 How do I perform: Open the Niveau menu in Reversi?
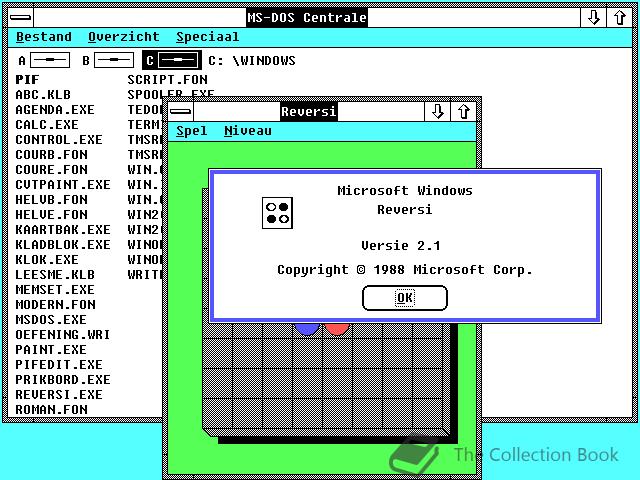click(248, 131)
